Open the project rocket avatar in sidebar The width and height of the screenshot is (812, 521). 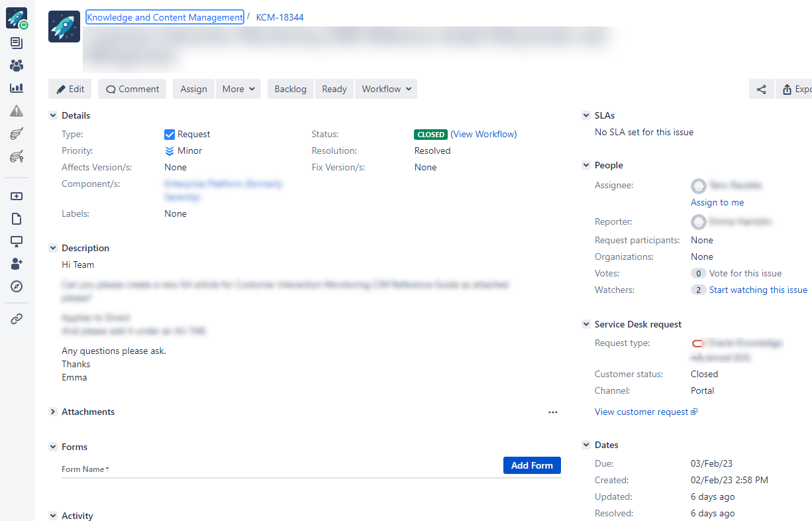(x=17, y=18)
